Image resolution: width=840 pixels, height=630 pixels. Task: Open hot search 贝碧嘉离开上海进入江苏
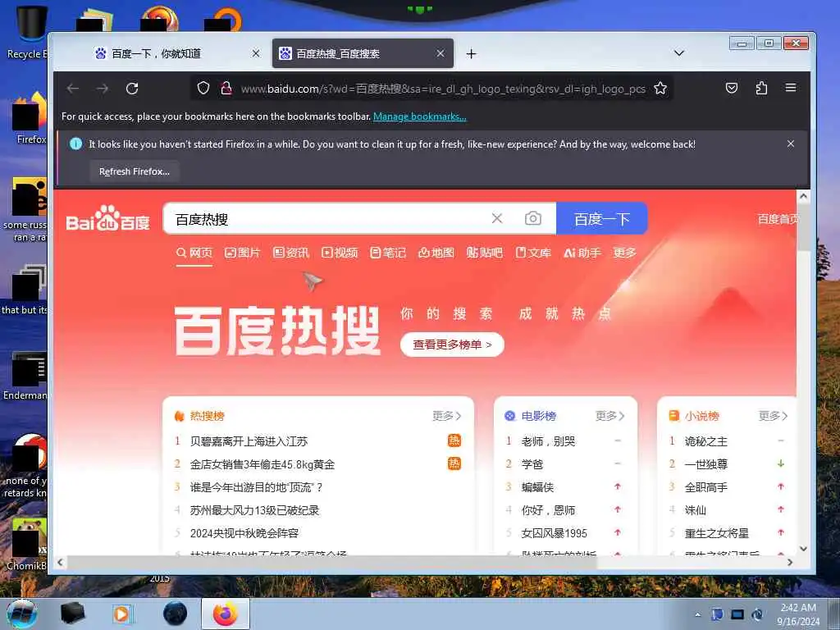pyautogui.click(x=249, y=441)
